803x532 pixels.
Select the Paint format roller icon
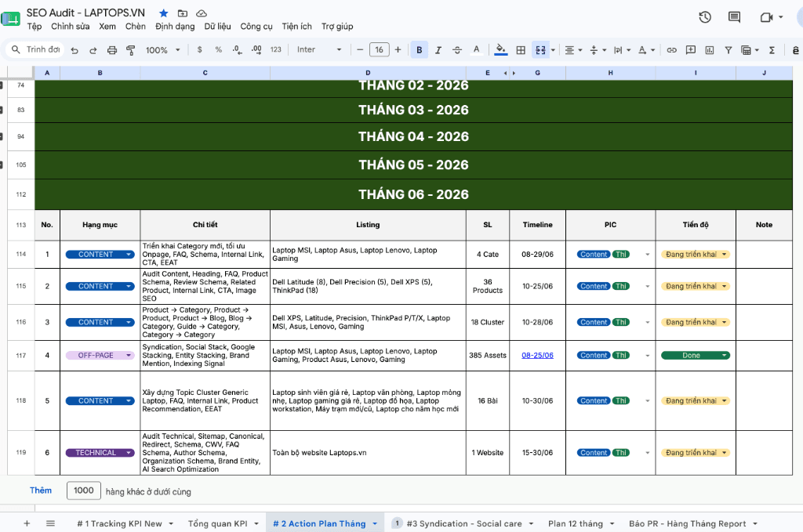pyautogui.click(x=131, y=50)
